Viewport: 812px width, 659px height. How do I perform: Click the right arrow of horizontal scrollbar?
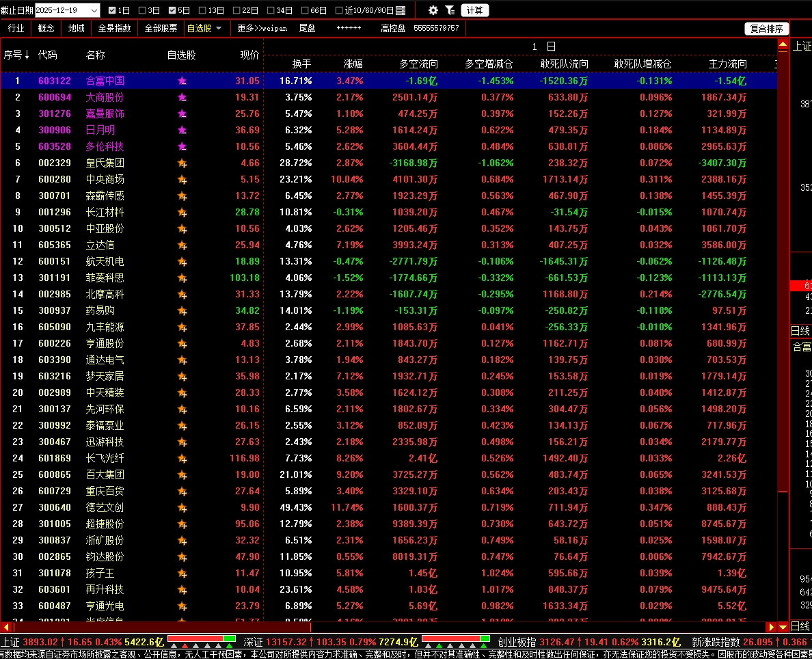[x=772, y=627]
